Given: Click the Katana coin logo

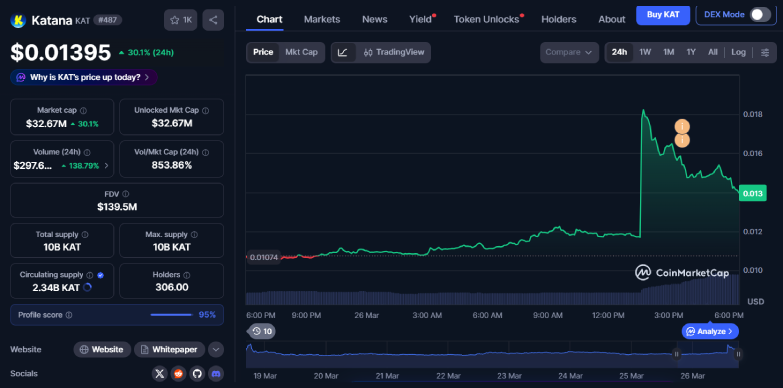Looking at the screenshot, I should tap(18, 20).
